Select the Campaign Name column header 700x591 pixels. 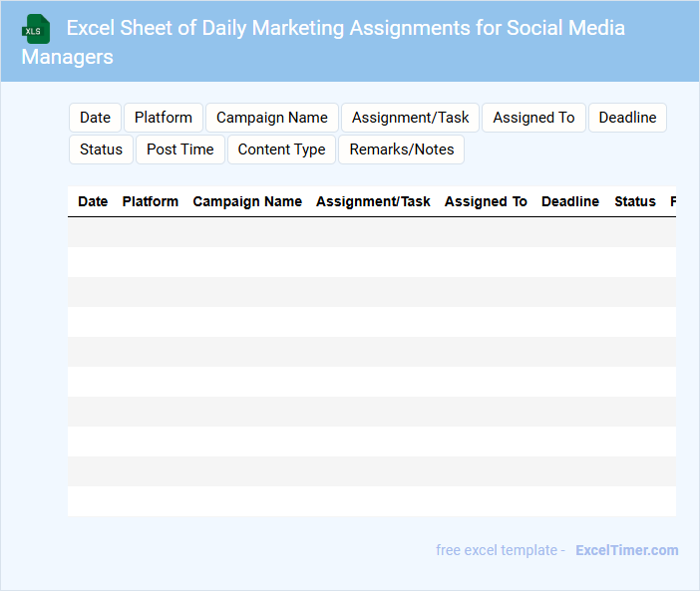coord(247,201)
